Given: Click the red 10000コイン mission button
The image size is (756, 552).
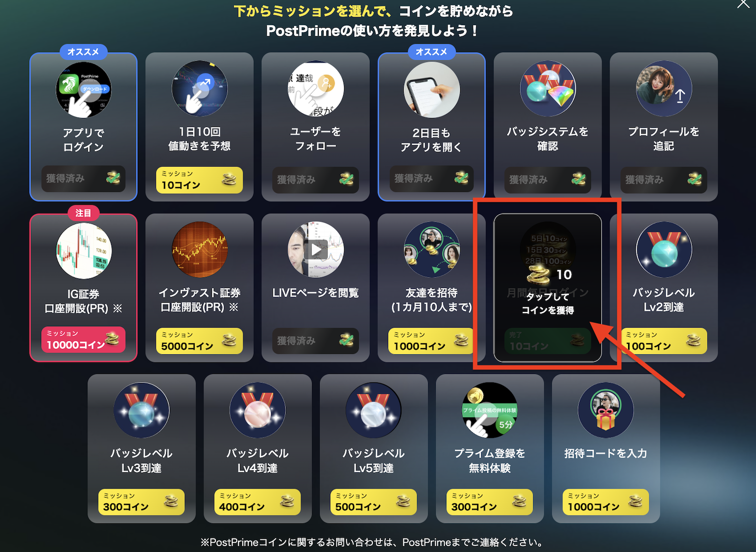Looking at the screenshot, I should click(84, 340).
